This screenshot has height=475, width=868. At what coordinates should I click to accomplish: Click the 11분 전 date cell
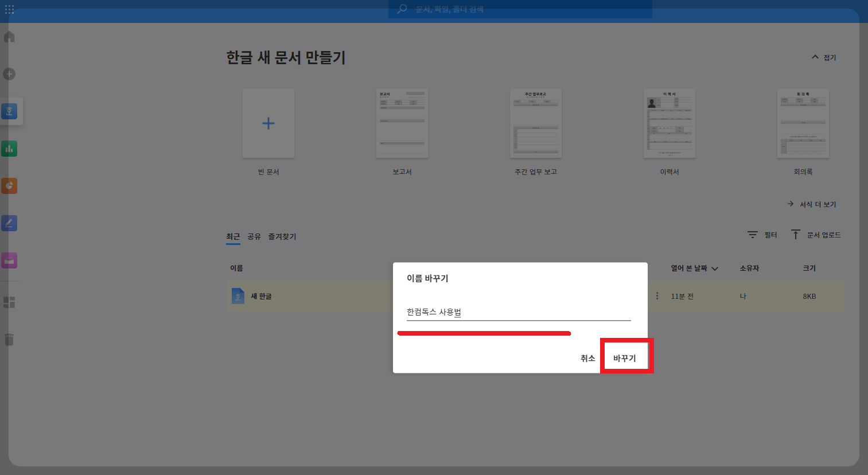point(682,296)
